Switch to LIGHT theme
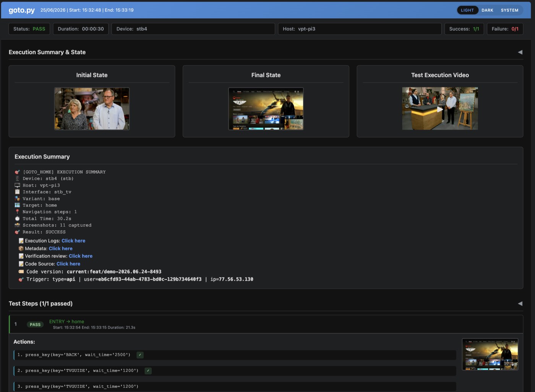535x392 pixels. pyautogui.click(x=467, y=10)
